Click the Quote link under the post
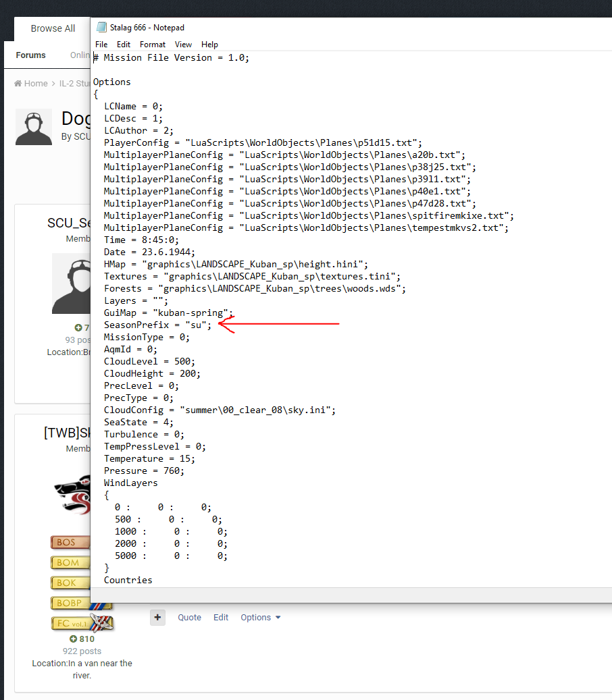The width and height of the screenshot is (612, 700). point(189,618)
